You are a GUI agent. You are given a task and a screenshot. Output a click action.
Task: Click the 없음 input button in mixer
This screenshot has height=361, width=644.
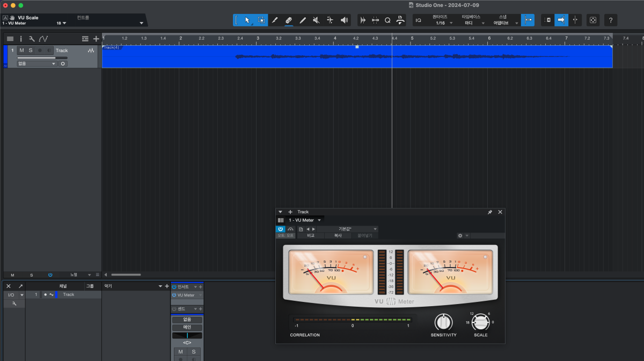187,320
